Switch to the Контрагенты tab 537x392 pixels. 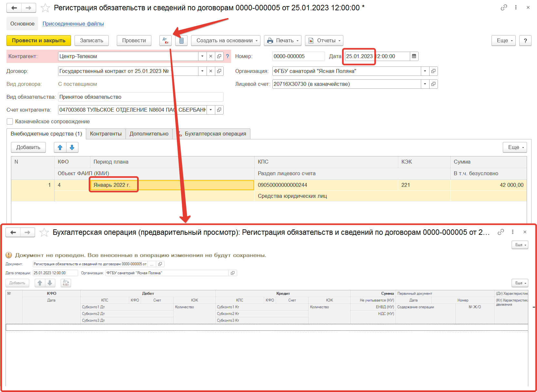(x=106, y=134)
